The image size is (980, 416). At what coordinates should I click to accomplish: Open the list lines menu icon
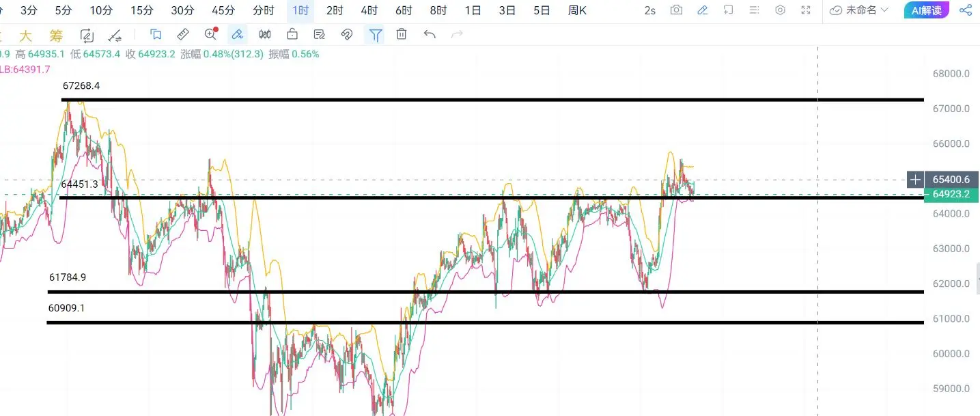(754, 10)
